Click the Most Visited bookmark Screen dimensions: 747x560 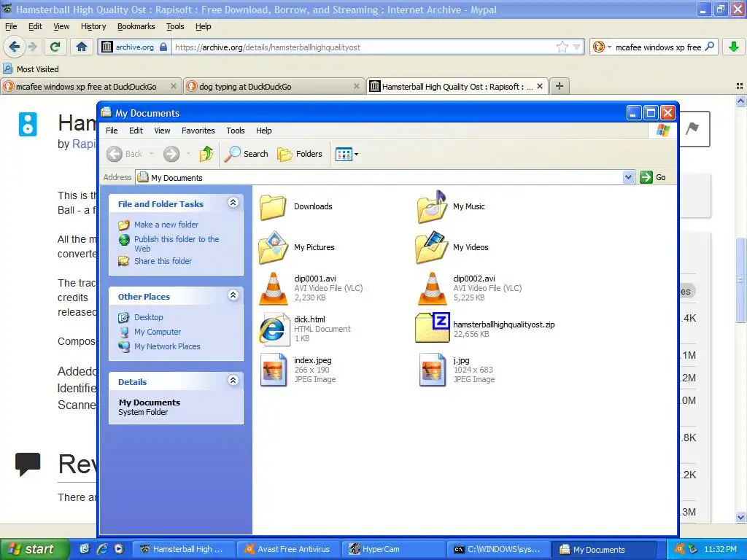31,69
